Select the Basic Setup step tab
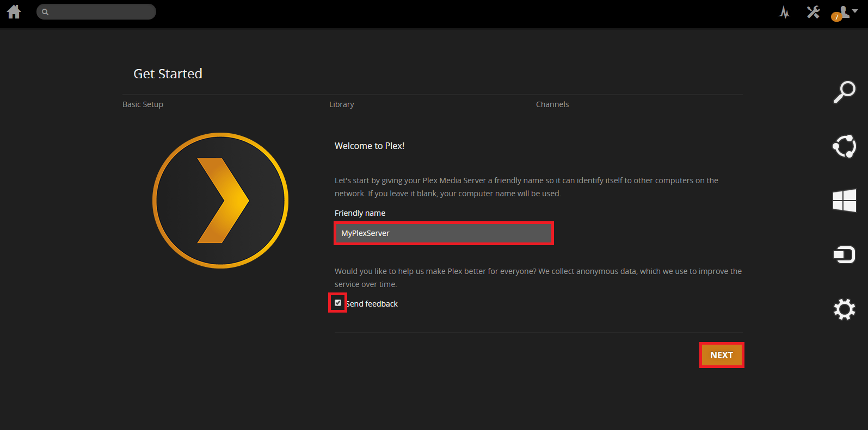Image resolution: width=868 pixels, height=430 pixels. pyautogui.click(x=143, y=104)
